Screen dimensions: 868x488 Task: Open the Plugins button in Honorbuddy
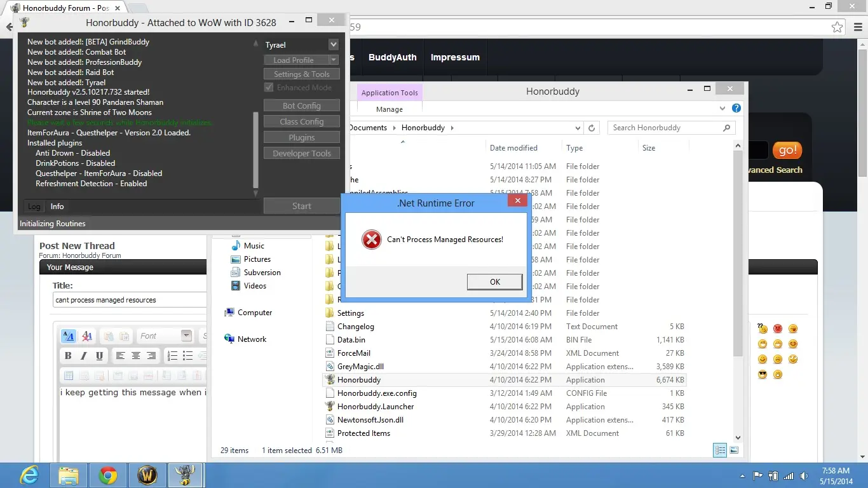coord(302,137)
